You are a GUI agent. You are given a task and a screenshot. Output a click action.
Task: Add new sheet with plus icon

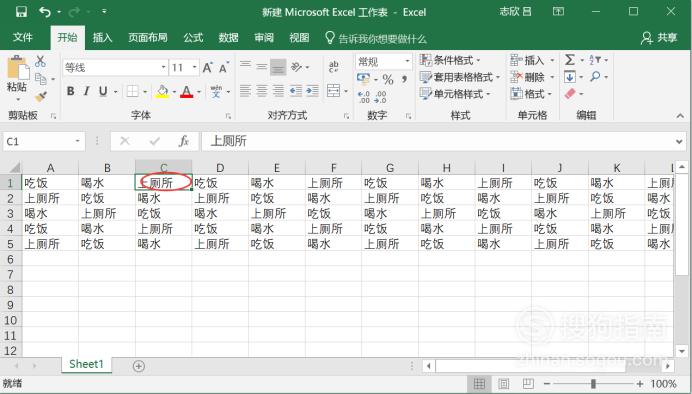point(139,366)
